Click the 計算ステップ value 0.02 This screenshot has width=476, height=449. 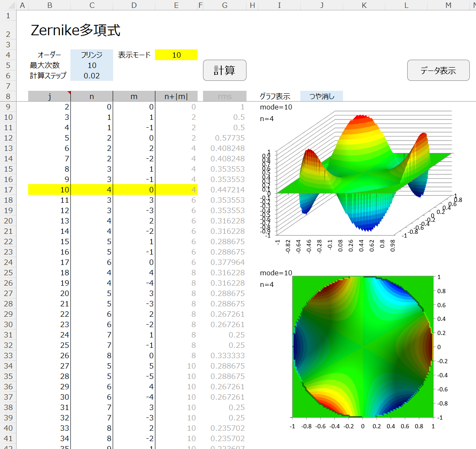(x=92, y=76)
